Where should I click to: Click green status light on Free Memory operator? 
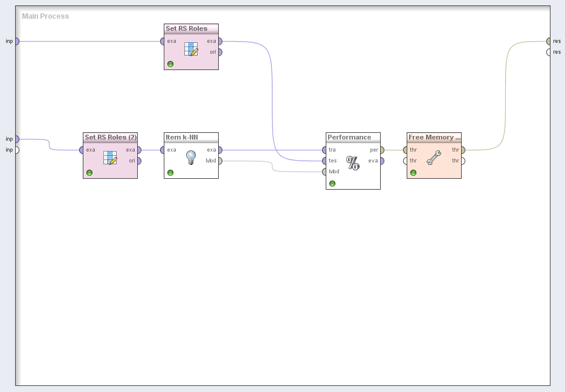(413, 173)
